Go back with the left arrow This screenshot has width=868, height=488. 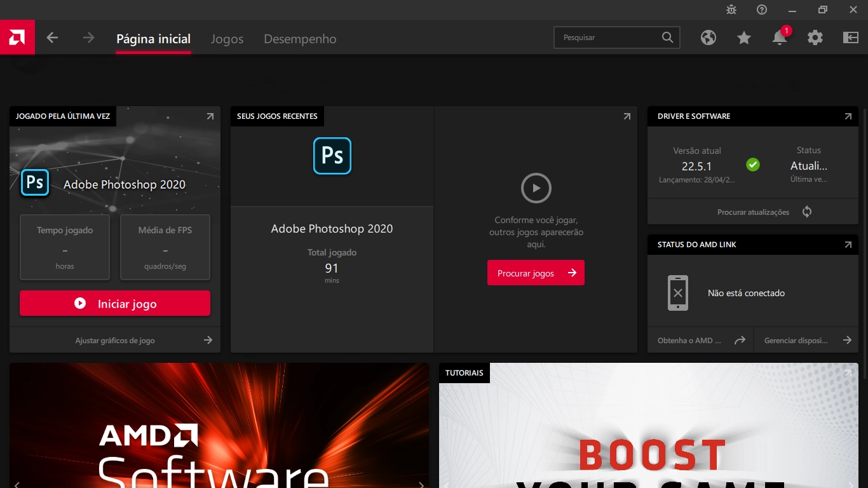point(52,38)
